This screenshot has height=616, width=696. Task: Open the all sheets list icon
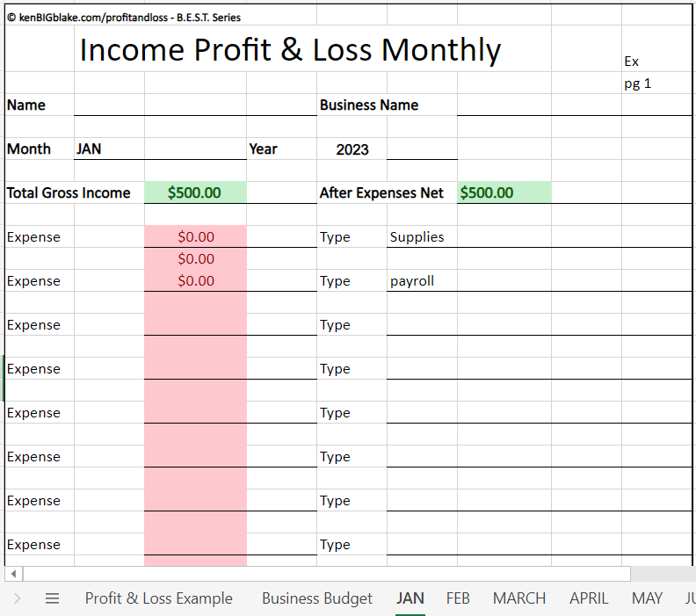pyautogui.click(x=52, y=598)
